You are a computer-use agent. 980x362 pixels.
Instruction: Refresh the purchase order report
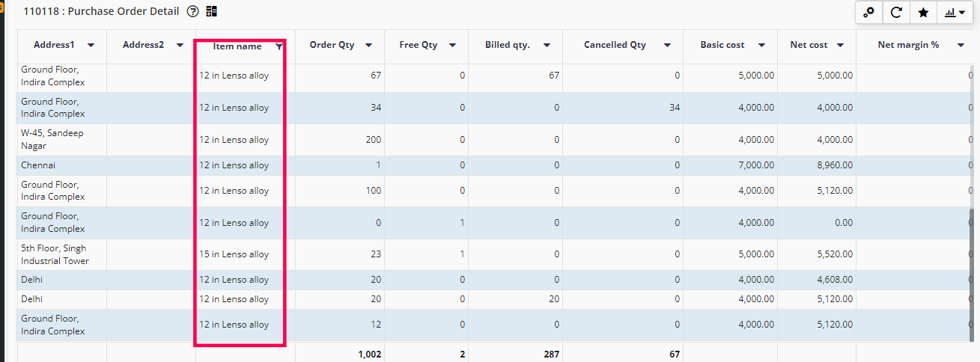(x=896, y=13)
